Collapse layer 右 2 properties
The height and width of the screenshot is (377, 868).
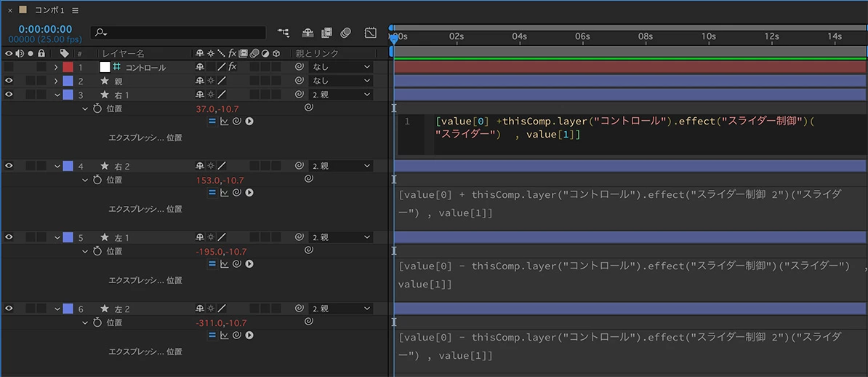pos(56,166)
